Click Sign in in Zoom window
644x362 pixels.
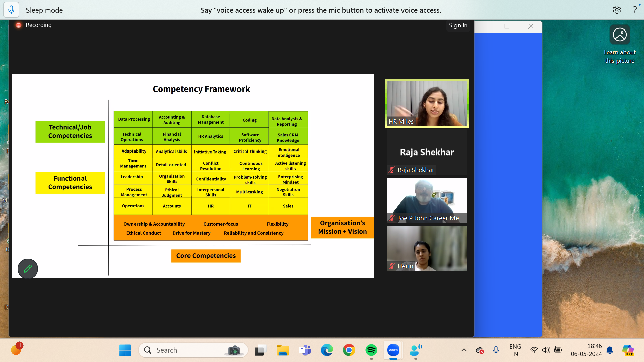[458, 25]
